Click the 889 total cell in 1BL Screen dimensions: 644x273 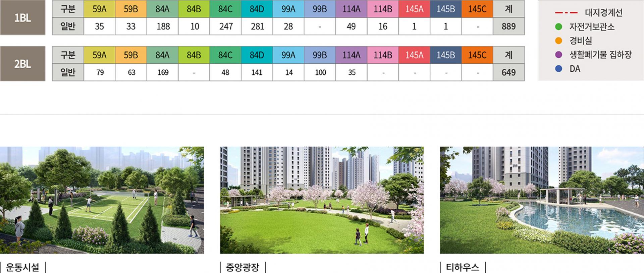(x=508, y=26)
